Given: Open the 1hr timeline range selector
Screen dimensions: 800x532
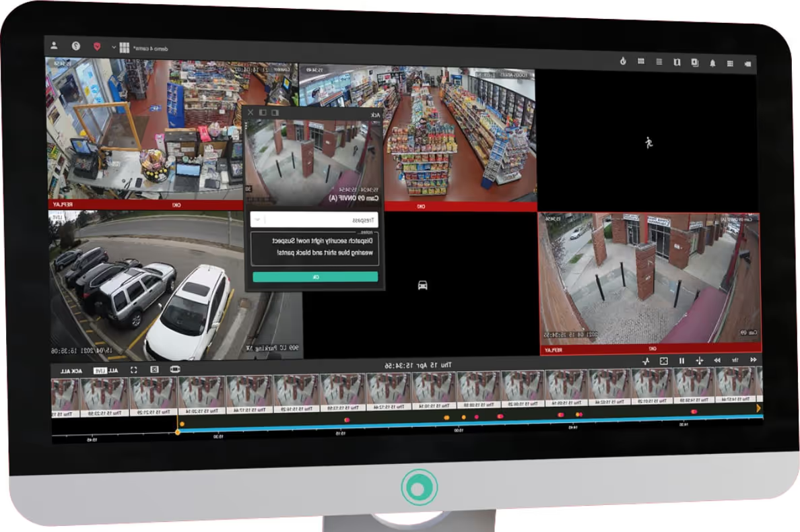Looking at the screenshot, I should pyautogui.click(x=735, y=360).
